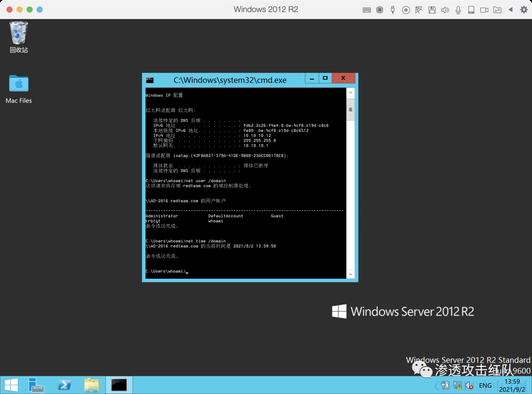Screen dimensions: 532x394
Task: Click the green fullscreen button of Parallels window
Action: pos(30,9)
